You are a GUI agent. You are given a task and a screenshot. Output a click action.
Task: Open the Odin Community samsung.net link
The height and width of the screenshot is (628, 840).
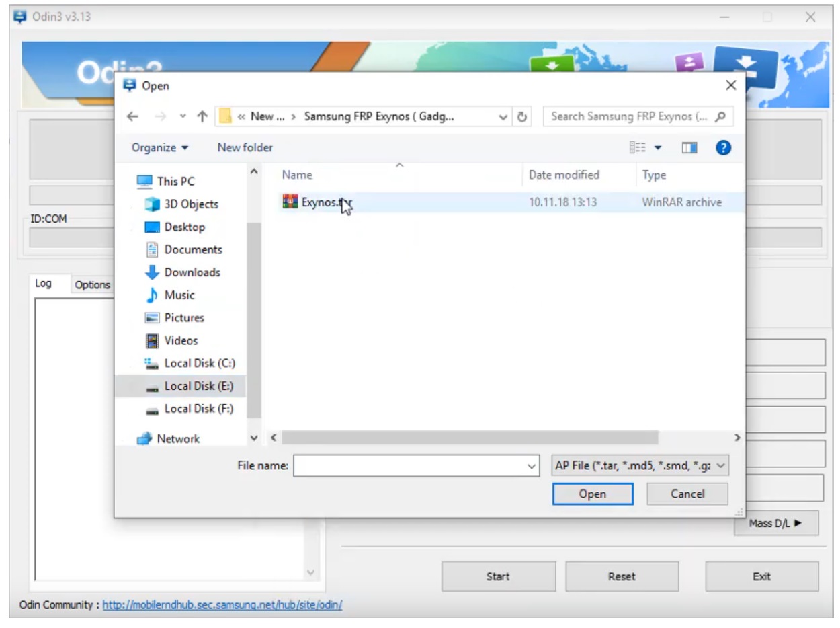click(222, 605)
